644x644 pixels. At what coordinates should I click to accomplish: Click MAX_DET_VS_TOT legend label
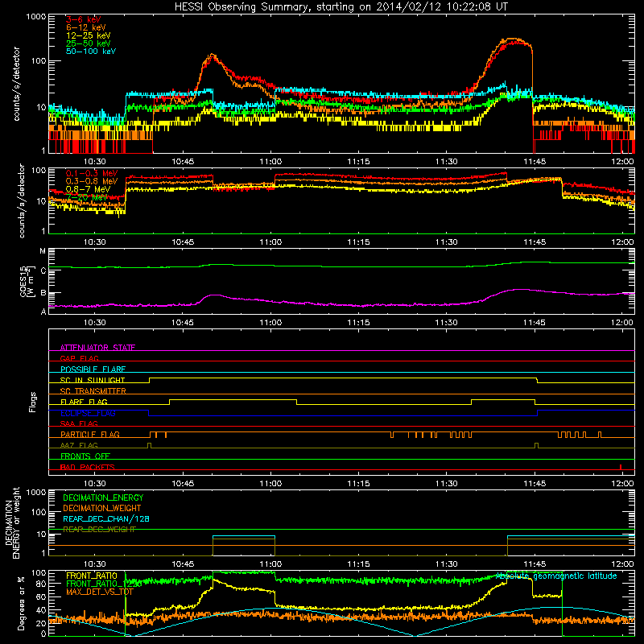100,592
